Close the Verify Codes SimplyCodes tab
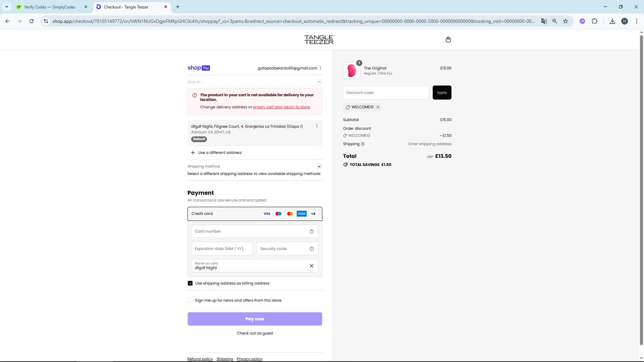The height and width of the screenshot is (362, 644). pos(86,7)
